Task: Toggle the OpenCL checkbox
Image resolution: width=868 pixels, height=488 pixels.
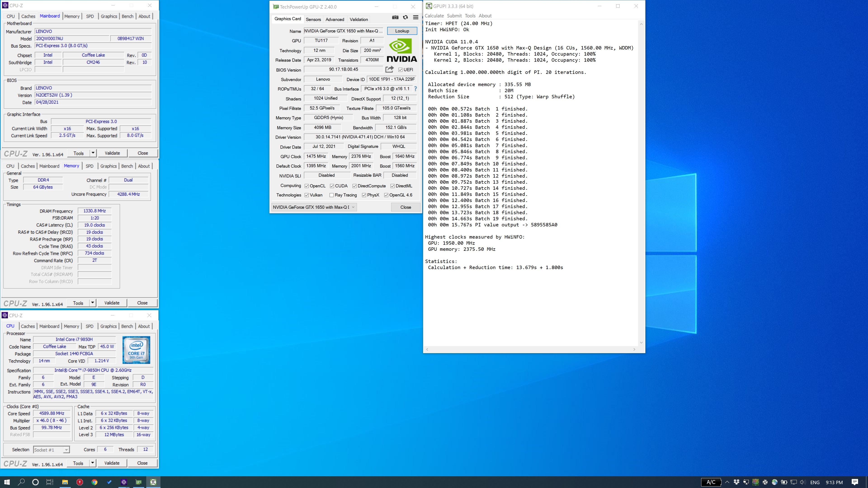Action: (x=307, y=186)
